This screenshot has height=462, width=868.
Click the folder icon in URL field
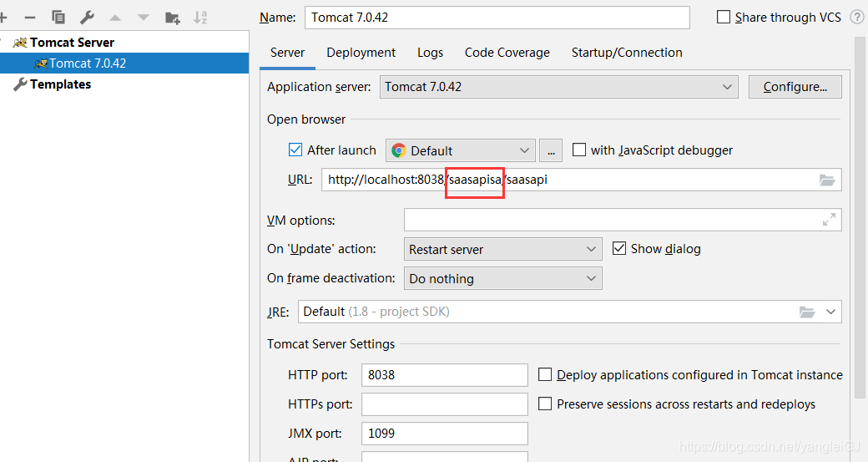[x=827, y=180]
